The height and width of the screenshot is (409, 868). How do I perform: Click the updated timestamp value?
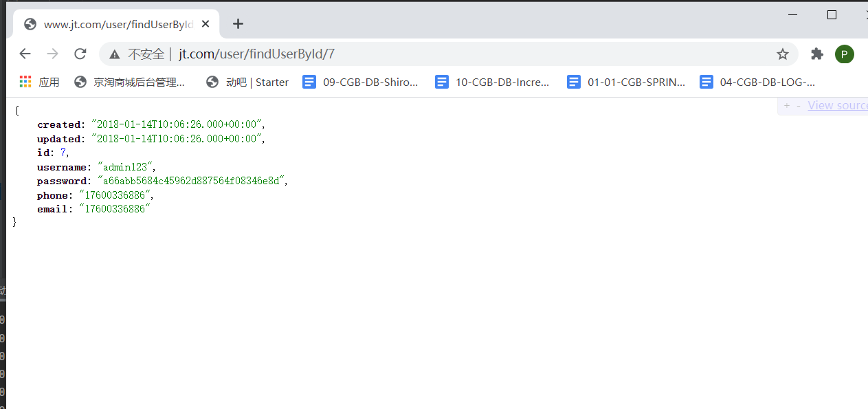[x=176, y=139]
